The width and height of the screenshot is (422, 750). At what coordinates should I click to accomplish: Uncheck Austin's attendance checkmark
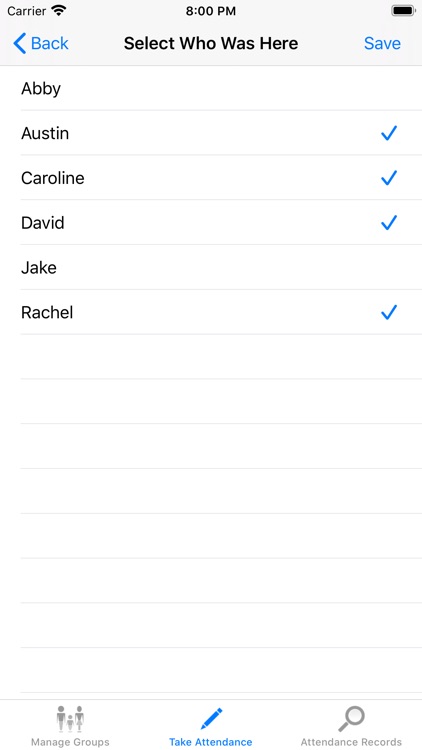coord(389,133)
